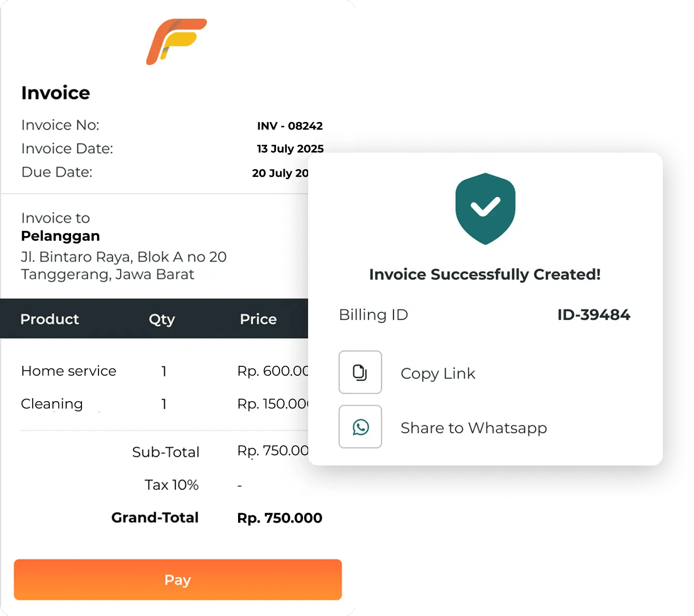The image size is (694, 616).
Task: Click the billing ID ID-39484
Action: [593, 314]
